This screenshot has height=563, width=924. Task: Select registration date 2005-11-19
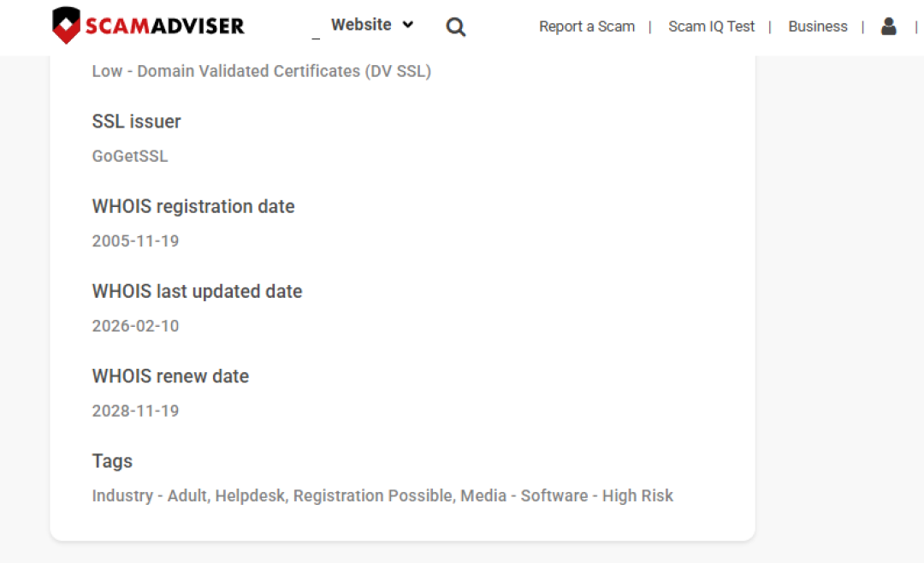[135, 241]
